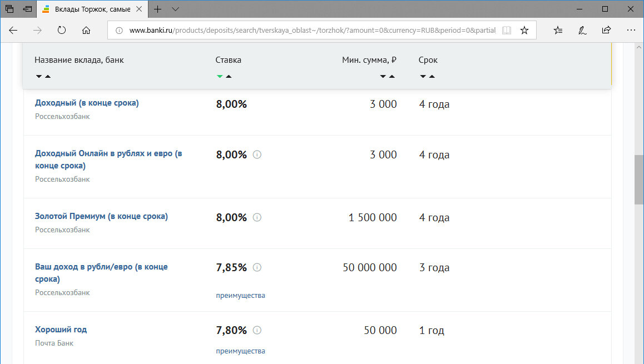
Task: Show rate info for Золотой Премиум
Action: 257,217
